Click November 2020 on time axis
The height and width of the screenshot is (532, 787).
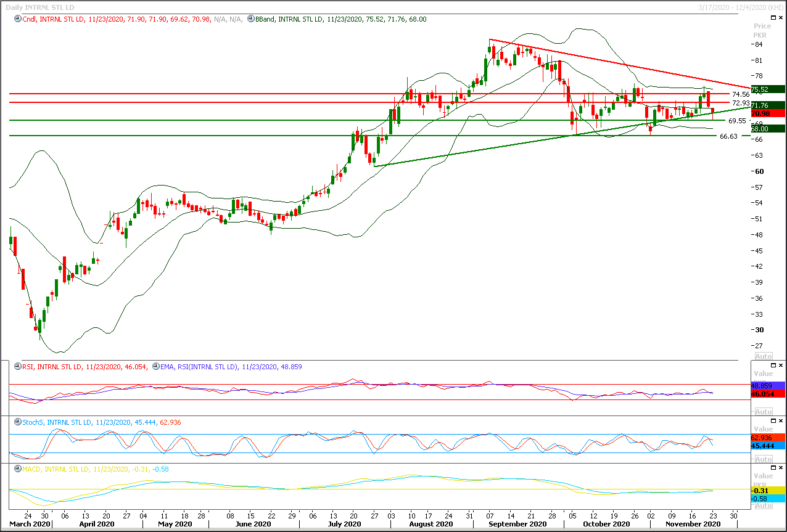click(692, 524)
